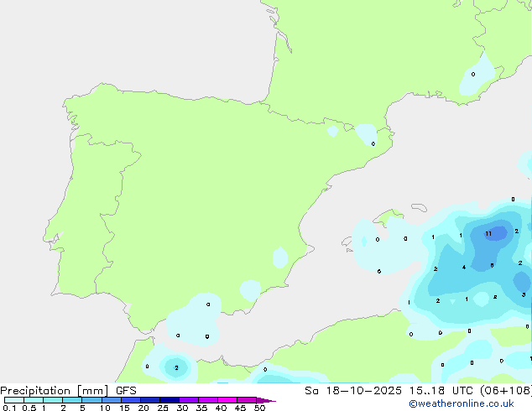Image resolution: width=532 pixels, height=411 pixels.
Task: Open the weatheronline.co.uk copyright link
Action: [x=462, y=403]
